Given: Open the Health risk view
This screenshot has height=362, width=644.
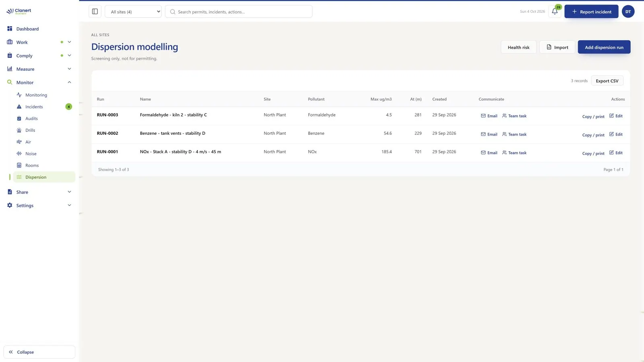Looking at the screenshot, I should tap(518, 47).
